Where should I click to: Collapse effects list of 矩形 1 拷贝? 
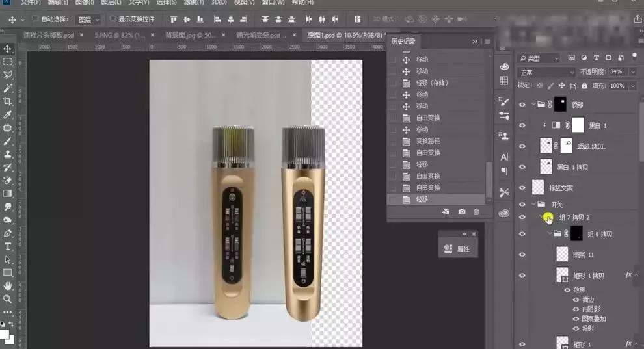point(636,275)
